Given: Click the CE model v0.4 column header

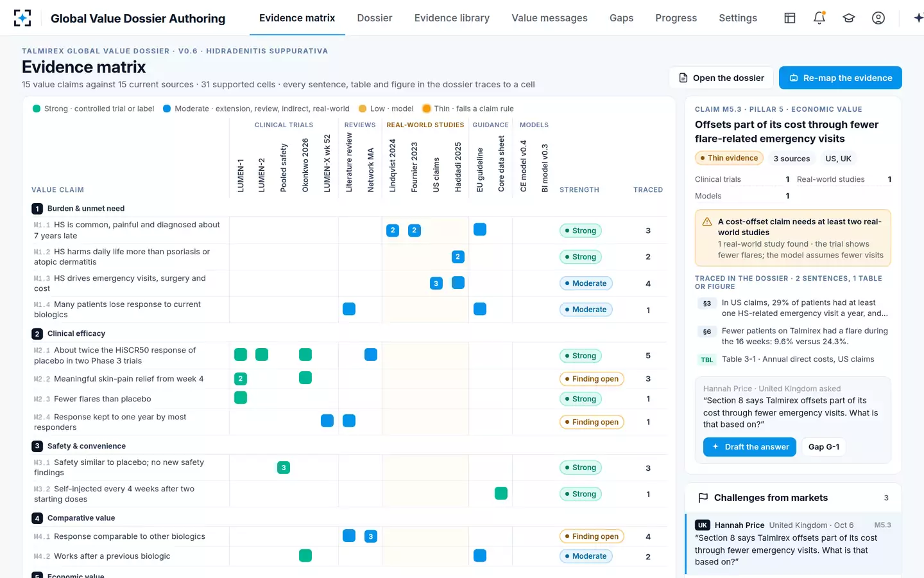Looking at the screenshot, I should tap(523, 166).
